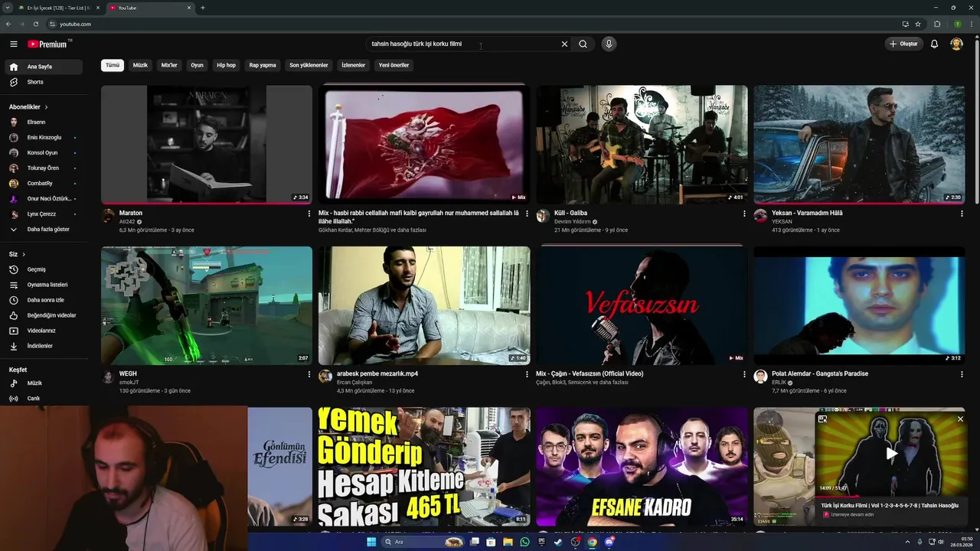980x551 pixels.
Task: Open three-dot menu for Yeksan - Varamadım Hâlâ
Action: (962, 214)
